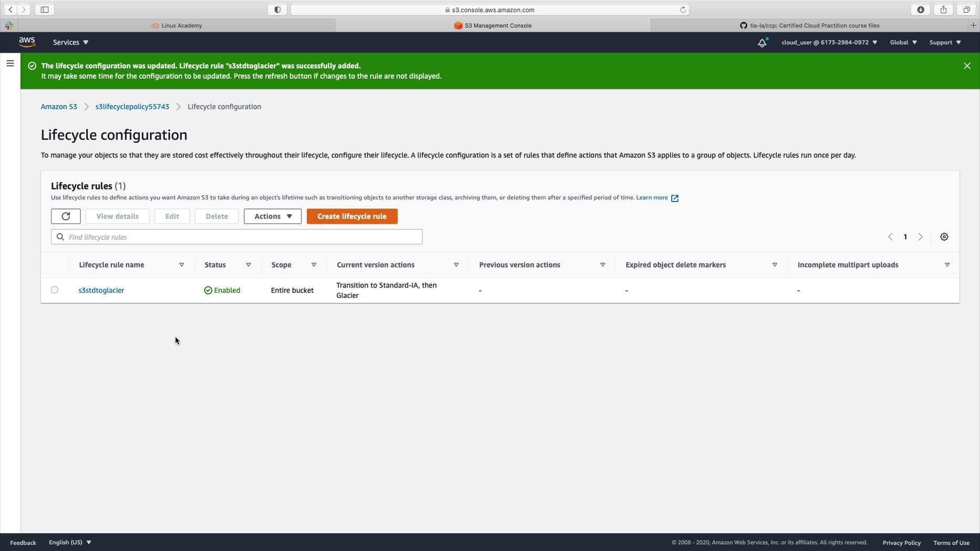
Task: Open the Support dropdown menu
Action: [945, 43]
